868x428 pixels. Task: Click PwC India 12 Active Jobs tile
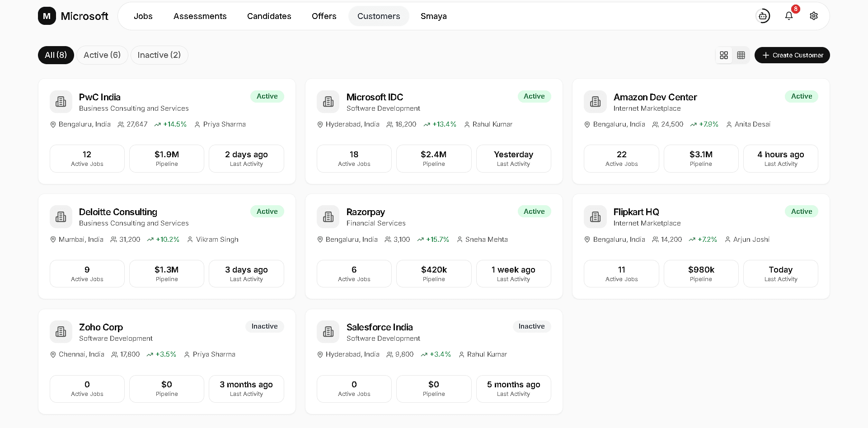pyautogui.click(x=87, y=159)
